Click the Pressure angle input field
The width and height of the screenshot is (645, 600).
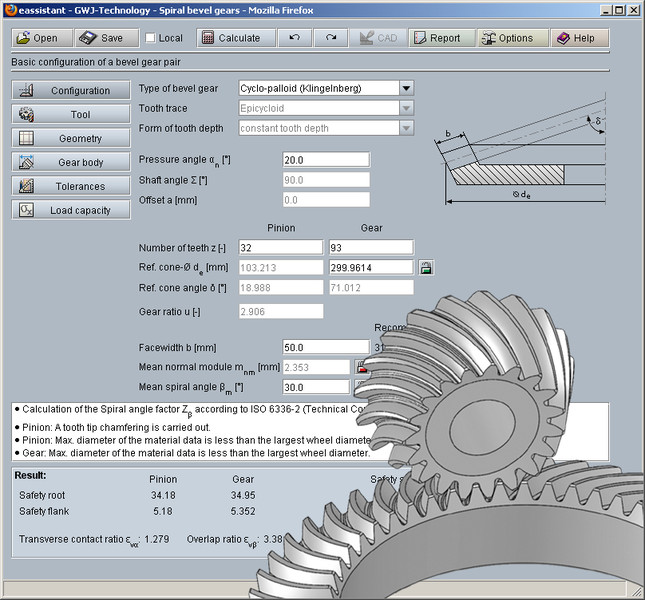pos(326,160)
